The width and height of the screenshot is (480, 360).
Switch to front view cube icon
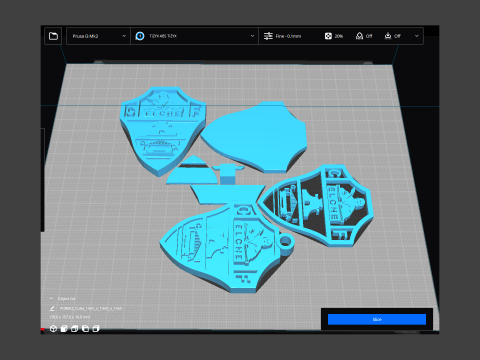tap(64, 329)
